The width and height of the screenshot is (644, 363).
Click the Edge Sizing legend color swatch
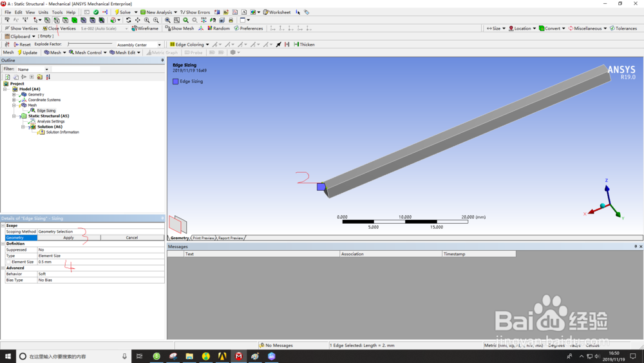[175, 81]
